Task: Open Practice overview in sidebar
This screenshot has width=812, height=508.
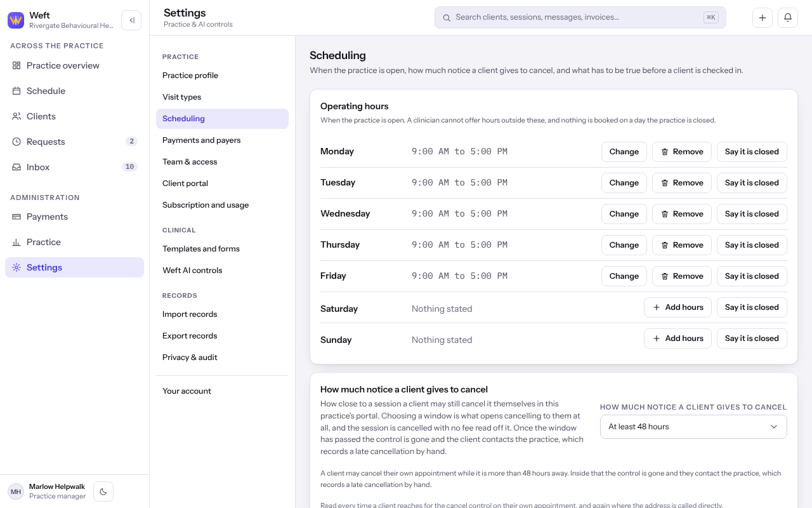Action: pos(74,65)
